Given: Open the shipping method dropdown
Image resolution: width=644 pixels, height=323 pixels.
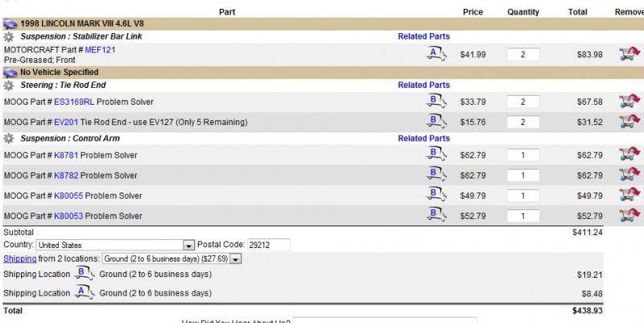Looking at the screenshot, I should [x=236, y=259].
